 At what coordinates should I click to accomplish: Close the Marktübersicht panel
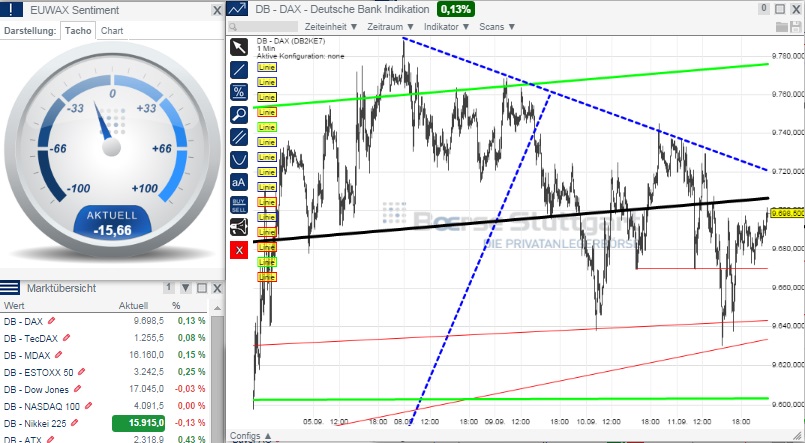coord(217,288)
